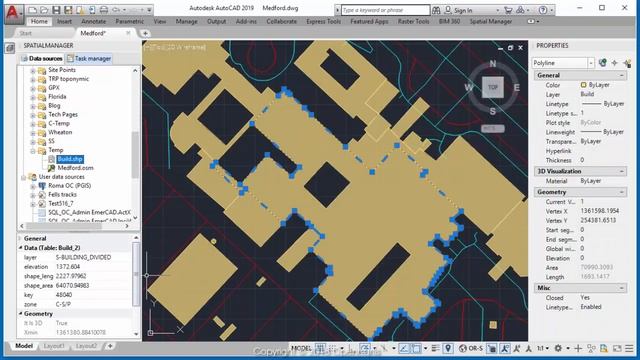Switch to the Task manager tab
640x360 pixels.
[x=89, y=58]
